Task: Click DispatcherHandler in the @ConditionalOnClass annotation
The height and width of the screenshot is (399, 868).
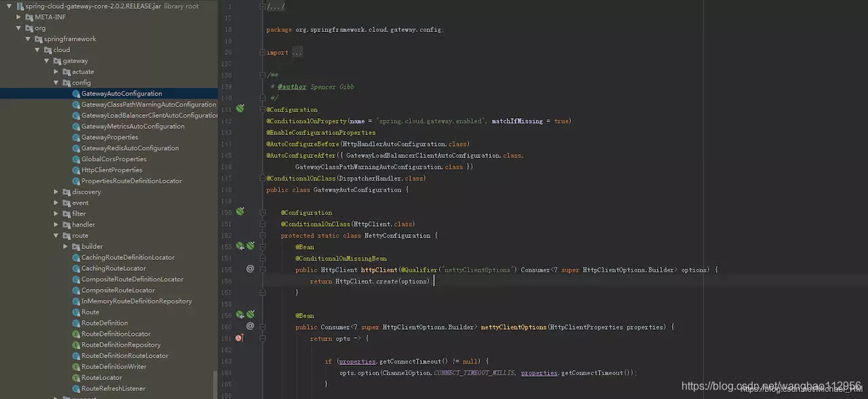Action: point(370,178)
